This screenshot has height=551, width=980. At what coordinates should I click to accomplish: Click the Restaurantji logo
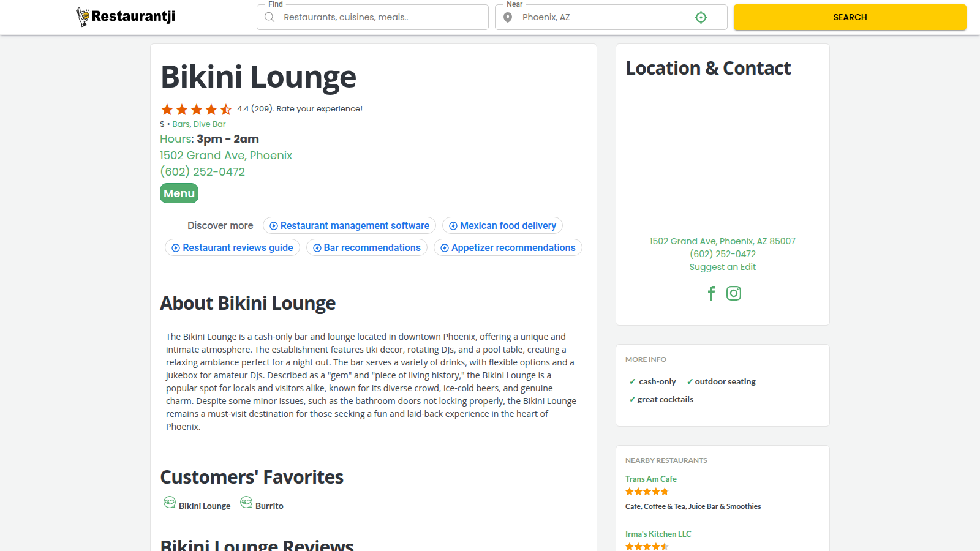coord(126,17)
